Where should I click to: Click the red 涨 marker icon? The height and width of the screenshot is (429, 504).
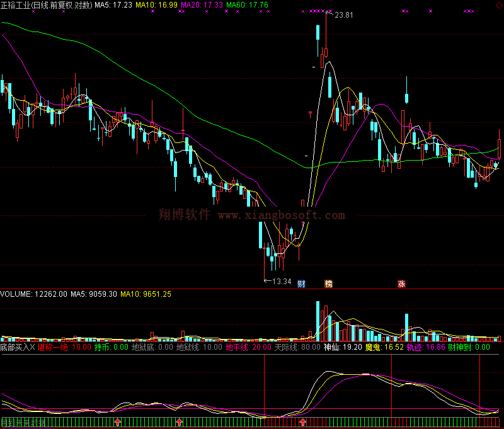click(x=401, y=283)
